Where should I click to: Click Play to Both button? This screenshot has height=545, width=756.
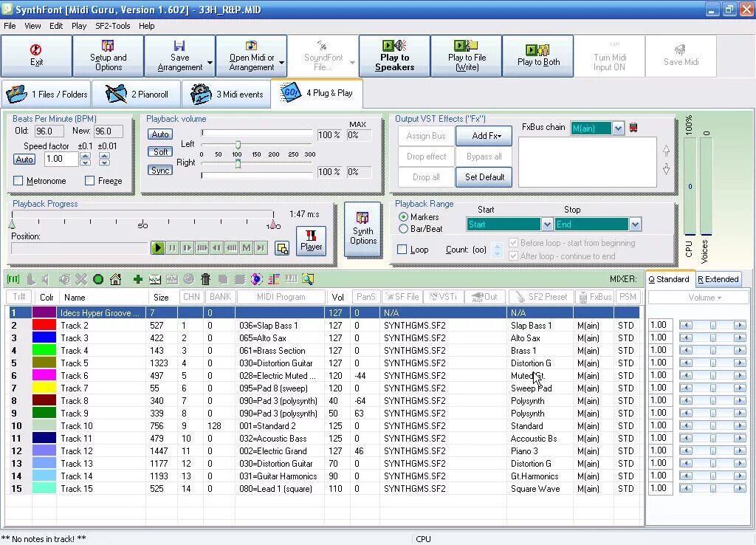point(538,55)
